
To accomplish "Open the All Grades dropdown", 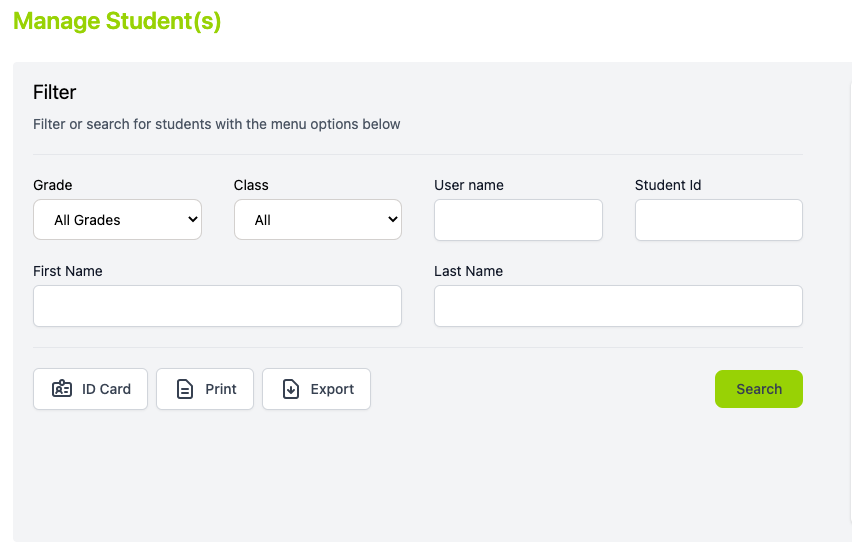I will pos(117,219).
